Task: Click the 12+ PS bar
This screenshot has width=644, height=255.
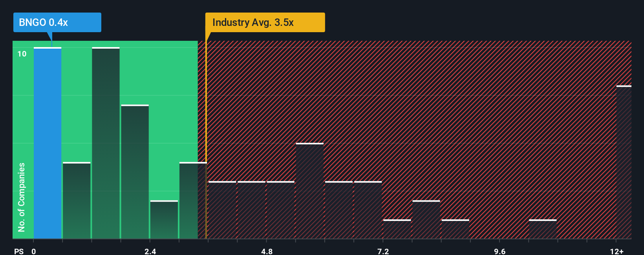Action: (x=624, y=162)
